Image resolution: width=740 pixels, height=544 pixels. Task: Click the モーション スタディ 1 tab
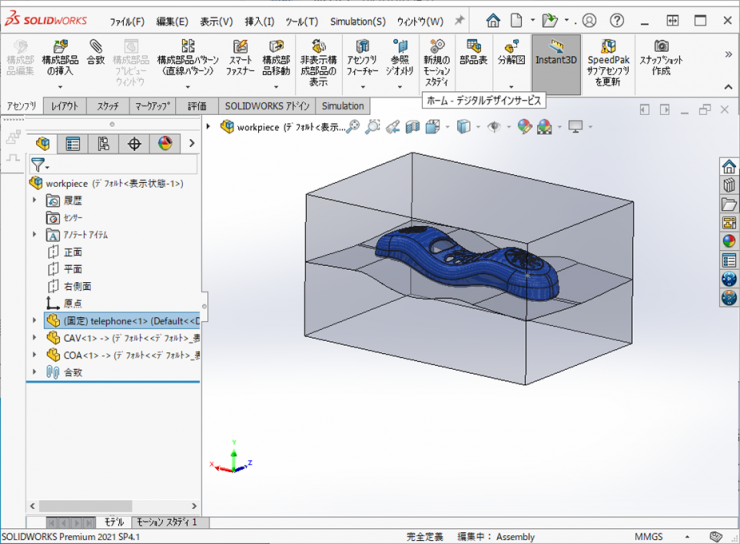[166, 522]
